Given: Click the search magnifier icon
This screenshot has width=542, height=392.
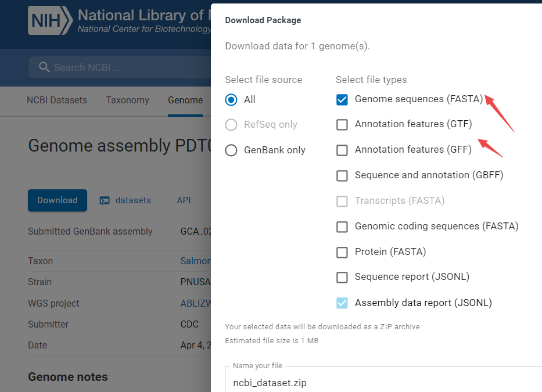Looking at the screenshot, I should (x=44, y=67).
